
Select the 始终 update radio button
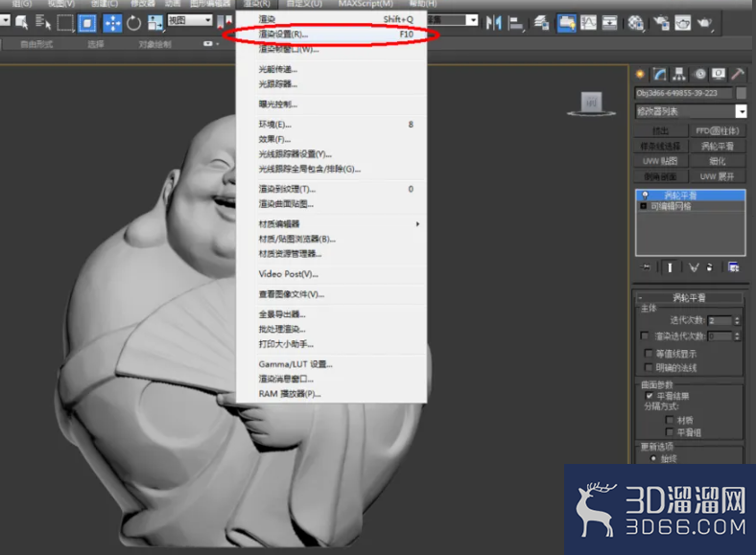(x=652, y=458)
